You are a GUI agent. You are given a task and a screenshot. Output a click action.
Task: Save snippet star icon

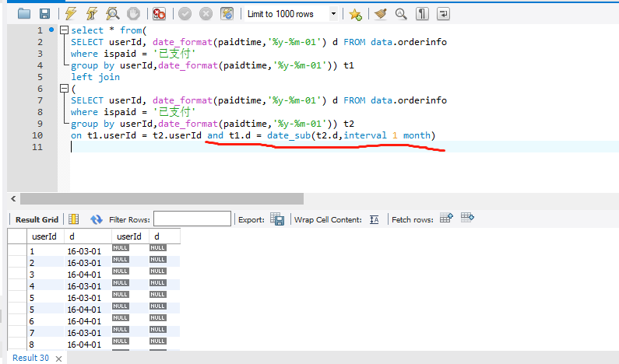click(355, 14)
